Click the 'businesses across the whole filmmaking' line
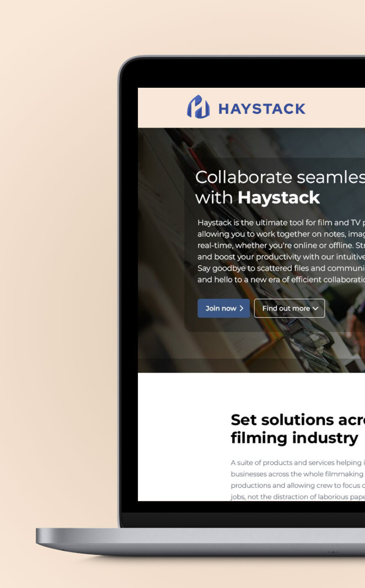Image resolution: width=365 pixels, height=588 pixels. 298,474
